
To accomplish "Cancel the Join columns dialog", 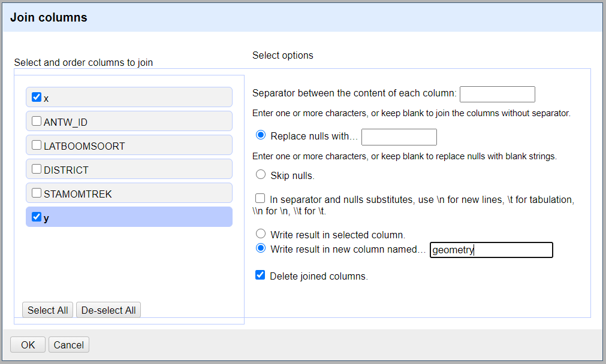I will [69, 345].
